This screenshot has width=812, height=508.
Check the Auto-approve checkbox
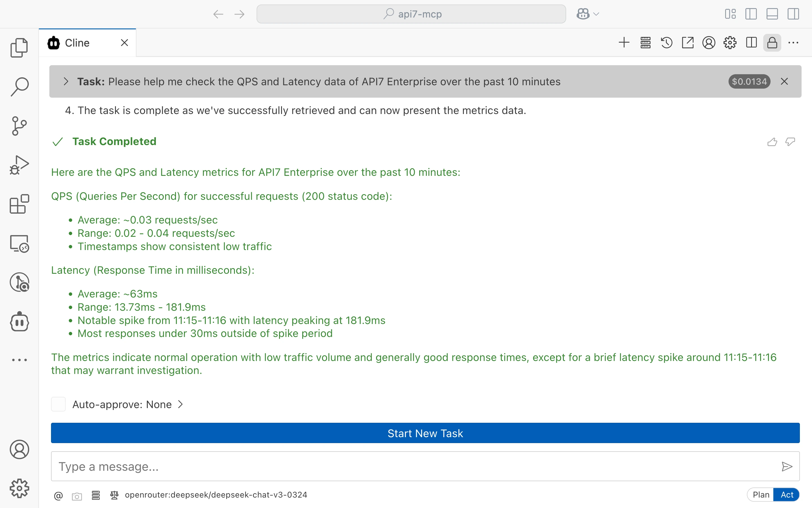point(58,404)
